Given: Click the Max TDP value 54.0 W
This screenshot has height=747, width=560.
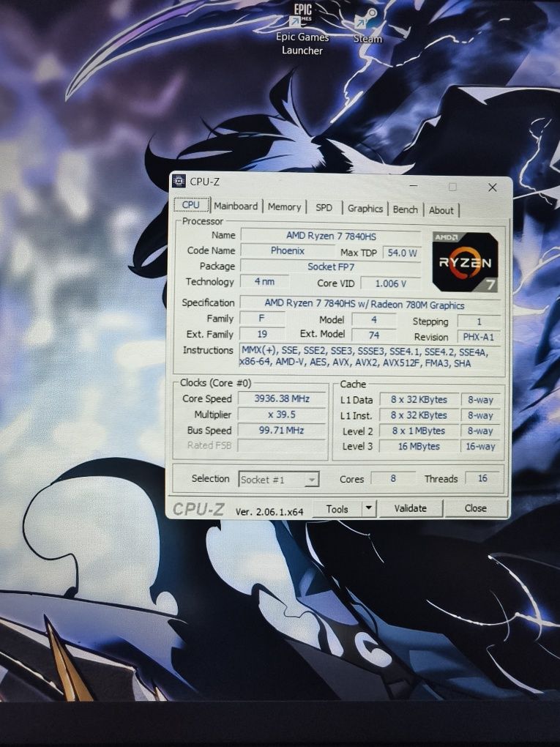Looking at the screenshot, I should 402,253.
